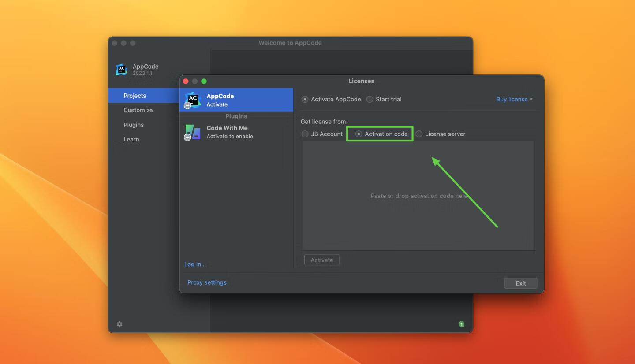Image resolution: width=635 pixels, height=364 pixels.
Task: Click inside the activation code paste area
Action: coord(419,196)
